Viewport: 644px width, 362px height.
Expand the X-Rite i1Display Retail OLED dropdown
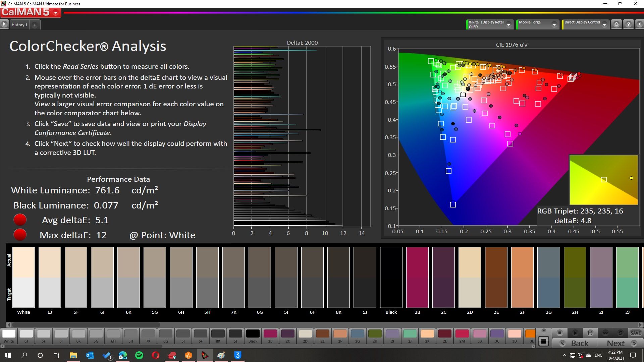pos(508,24)
